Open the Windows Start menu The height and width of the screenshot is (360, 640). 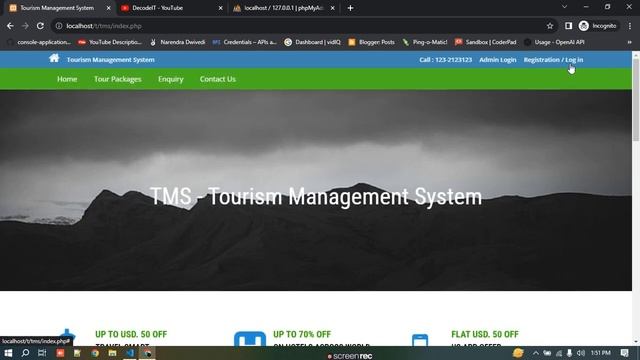[x=8, y=353]
